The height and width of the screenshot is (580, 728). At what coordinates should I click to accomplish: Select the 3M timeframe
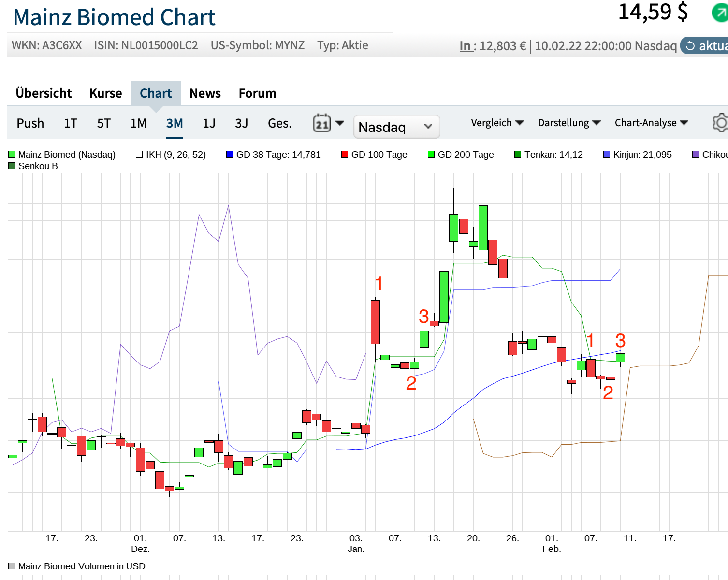(175, 123)
